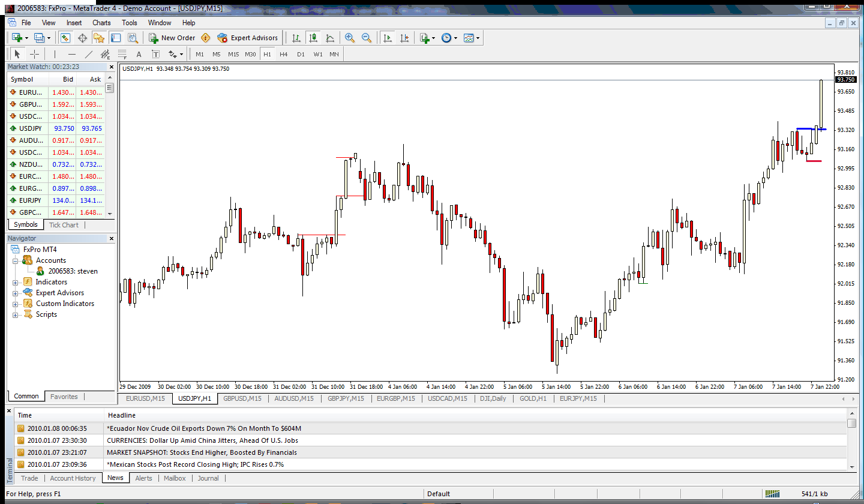Switch chart to line chart icon
864x504 pixels.
pos(330,38)
